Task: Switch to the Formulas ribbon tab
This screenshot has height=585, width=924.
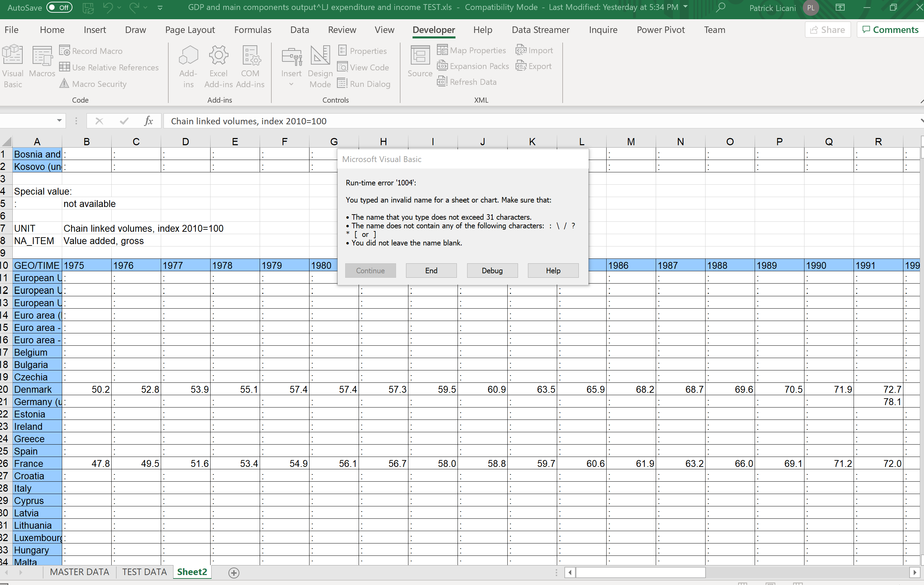Action: point(252,30)
